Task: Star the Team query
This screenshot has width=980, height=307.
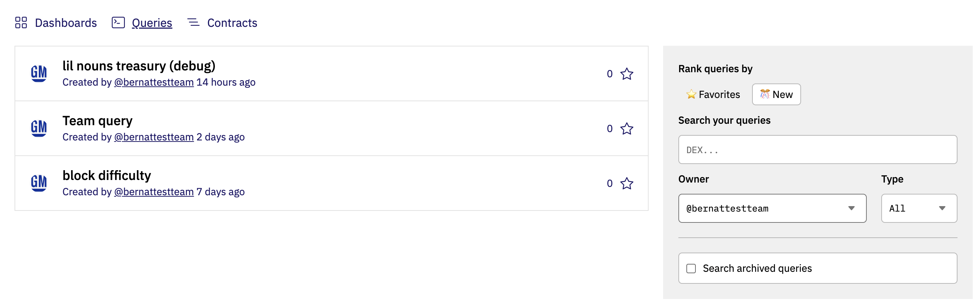Action: (x=626, y=128)
